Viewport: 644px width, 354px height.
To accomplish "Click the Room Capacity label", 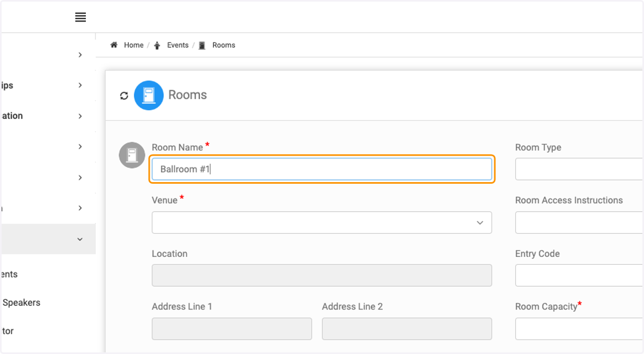I will point(546,307).
